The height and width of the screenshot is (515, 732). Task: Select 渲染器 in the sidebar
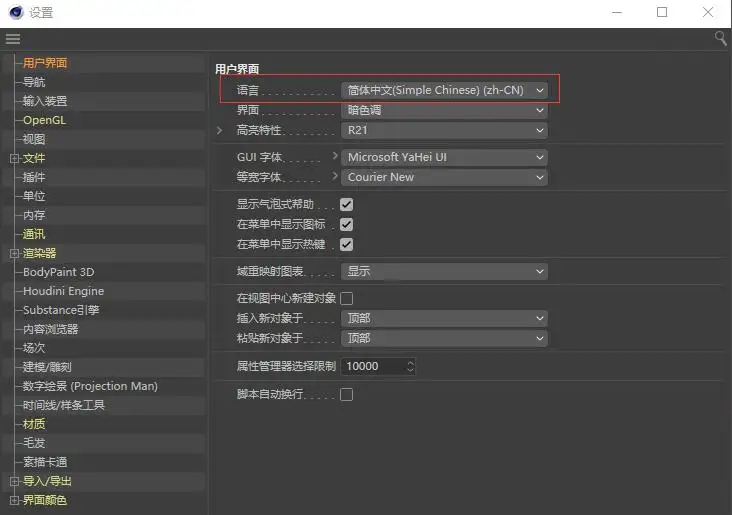40,253
